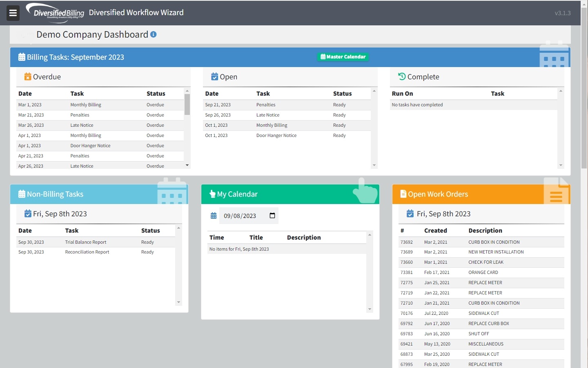588x368 pixels.
Task: Click the Open Work Orders document icon
Action: [403, 194]
